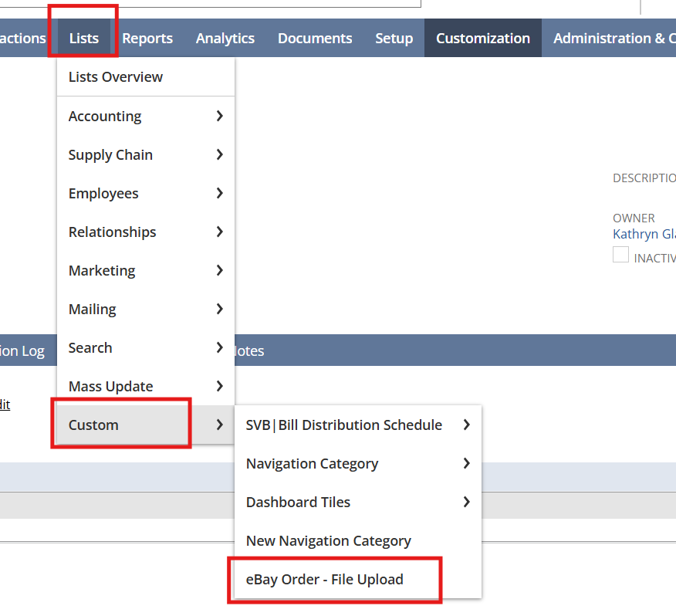Expand the Mass Update submenu
Viewport: 676px width, 616px height.
[x=145, y=386]
